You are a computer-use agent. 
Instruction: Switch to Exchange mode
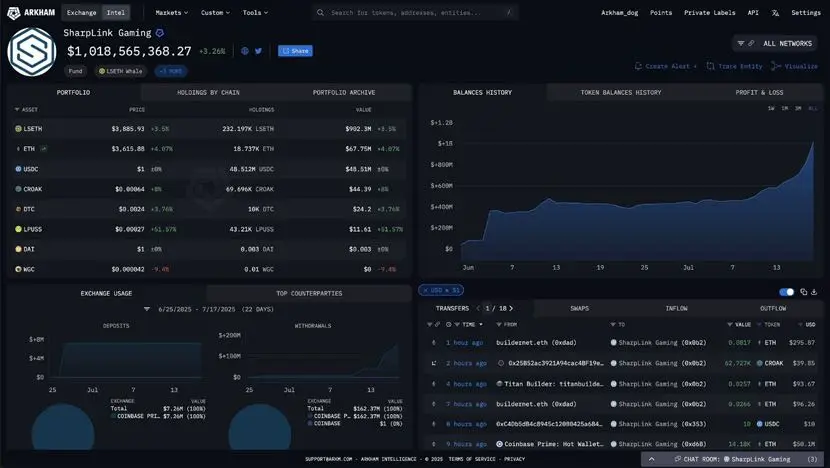82,13
